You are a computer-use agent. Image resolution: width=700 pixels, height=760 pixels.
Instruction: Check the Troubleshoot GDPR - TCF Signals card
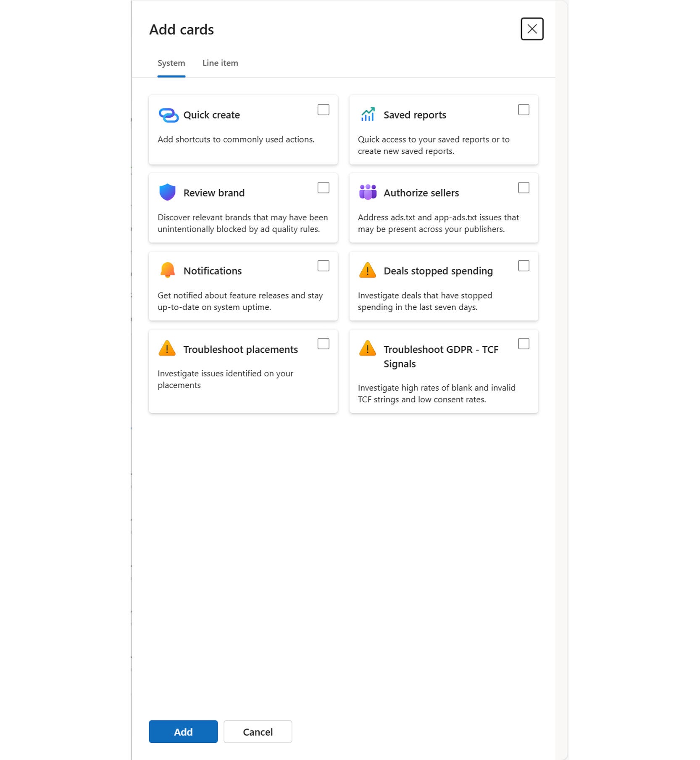click(524, 344)
